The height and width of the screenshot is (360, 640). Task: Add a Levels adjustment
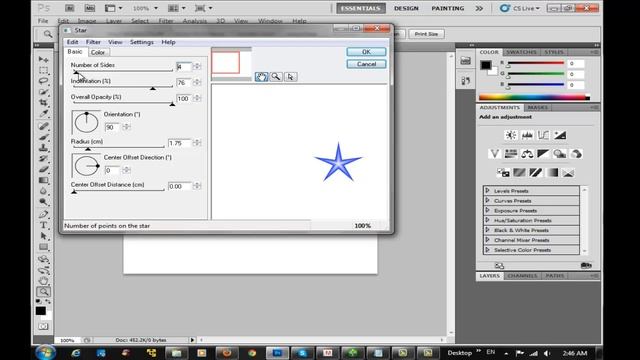coord(527,135)
